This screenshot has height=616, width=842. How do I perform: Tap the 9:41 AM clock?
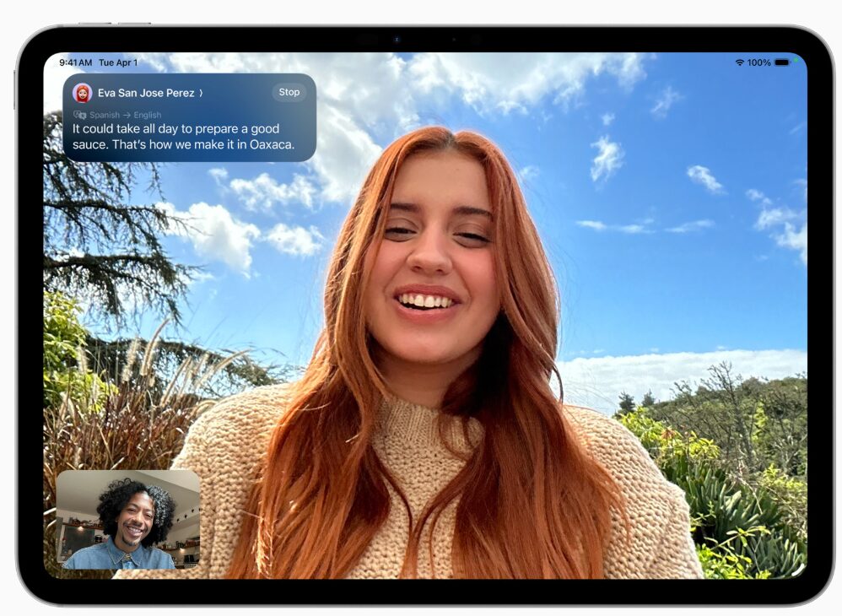pyautogui.click(x=75, y=62)
